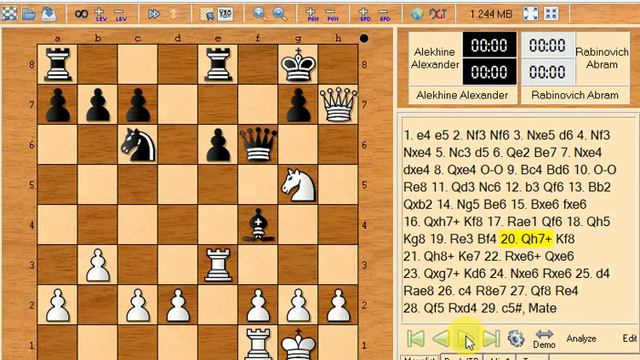Click the white rook on e3
Image resolution: width=640 pixels, height=360 pixels.
click(x=218, y=265)
